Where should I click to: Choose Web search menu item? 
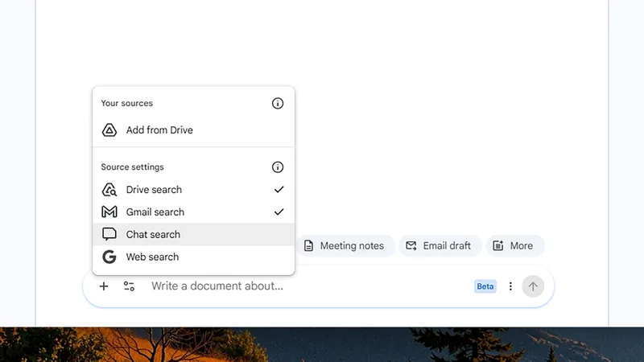point(152,257)
